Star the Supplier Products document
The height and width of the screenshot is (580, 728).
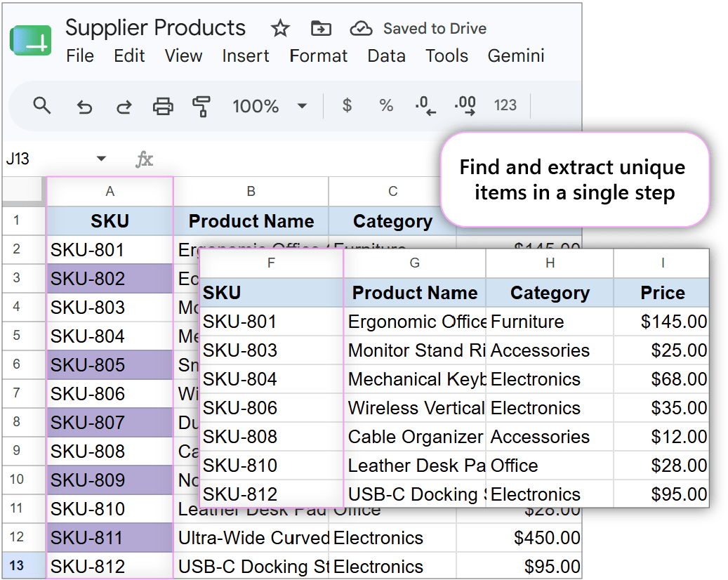280,28
